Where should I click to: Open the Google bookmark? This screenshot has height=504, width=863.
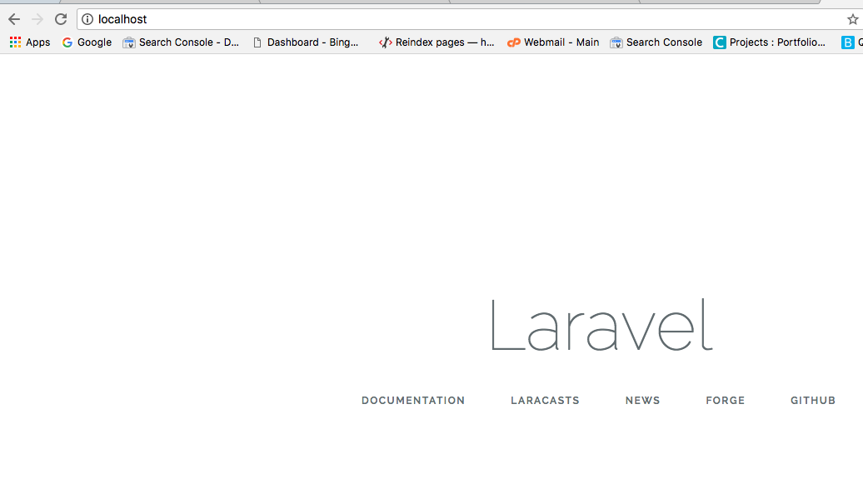(x=87, y=42)
